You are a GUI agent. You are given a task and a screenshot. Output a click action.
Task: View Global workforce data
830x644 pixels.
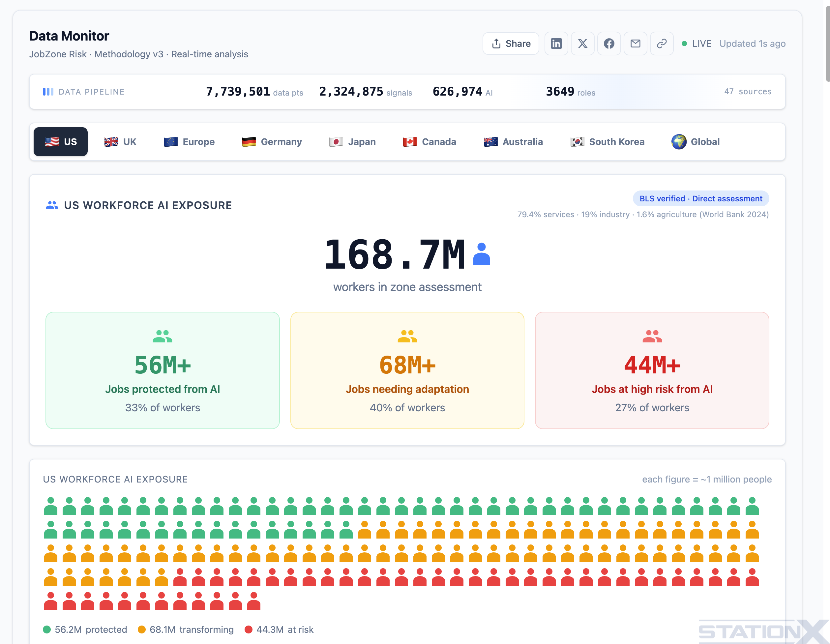point(695,141)
